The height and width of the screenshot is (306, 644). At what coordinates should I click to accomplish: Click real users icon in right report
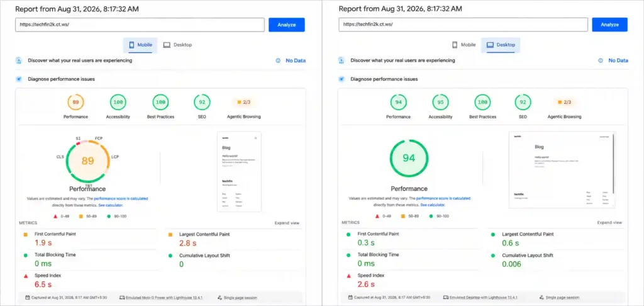pos(341,60)
